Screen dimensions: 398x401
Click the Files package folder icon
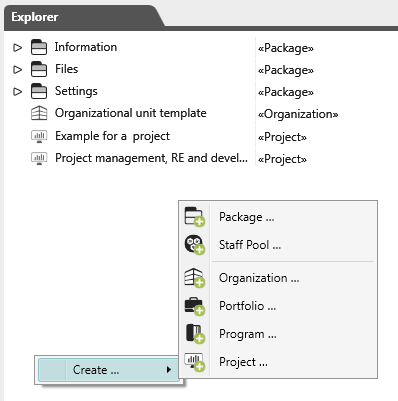pos(39,69)
